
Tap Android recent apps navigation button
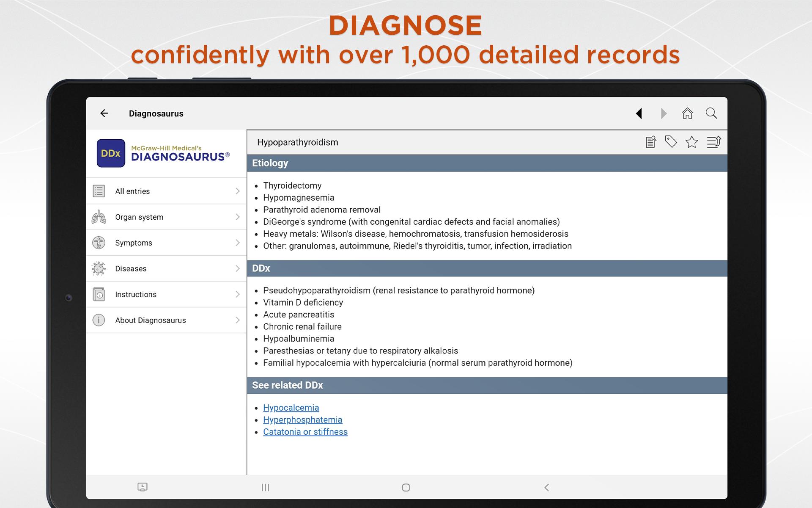pos(265,487)
